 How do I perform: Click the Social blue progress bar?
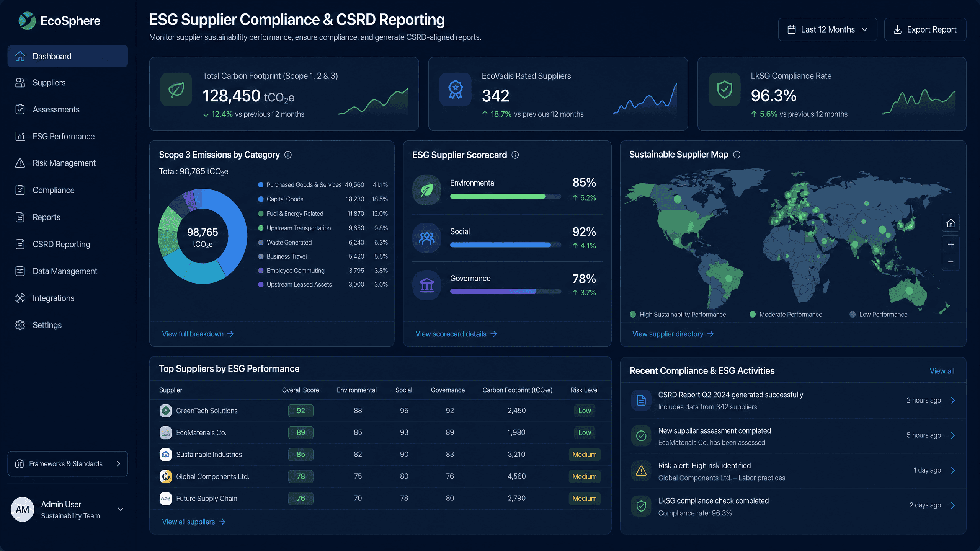(x=505, y=245)
